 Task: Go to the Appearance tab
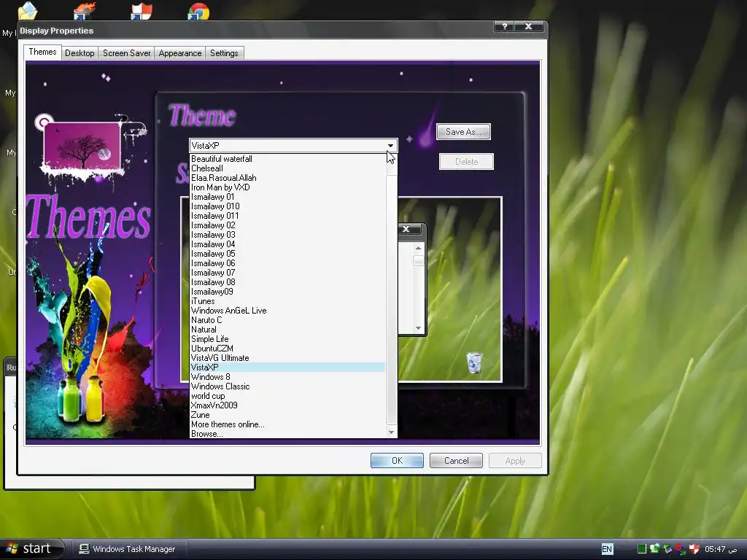[x=180, y=53]
